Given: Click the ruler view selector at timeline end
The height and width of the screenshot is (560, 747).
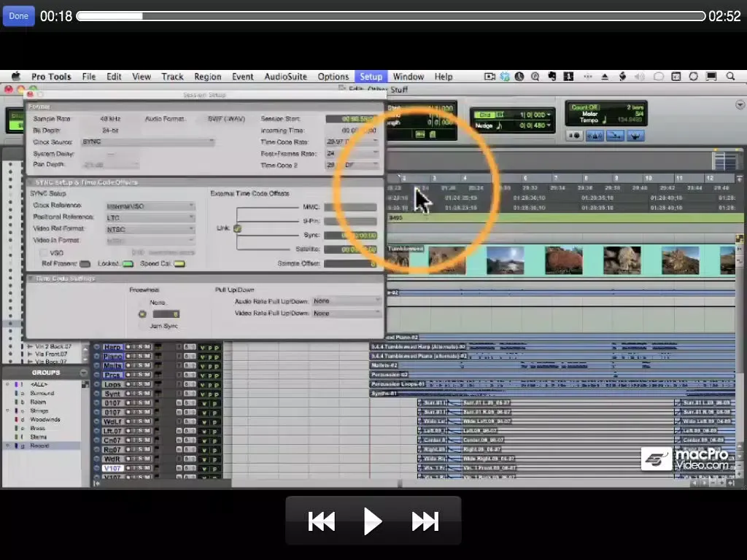Looking at the screenshot, I should [740, 179].
